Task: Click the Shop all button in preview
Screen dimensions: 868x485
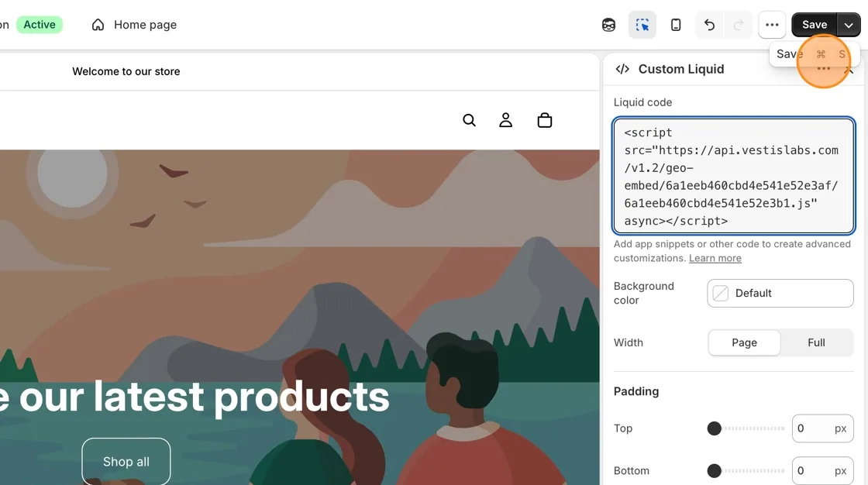Action: 126,461
